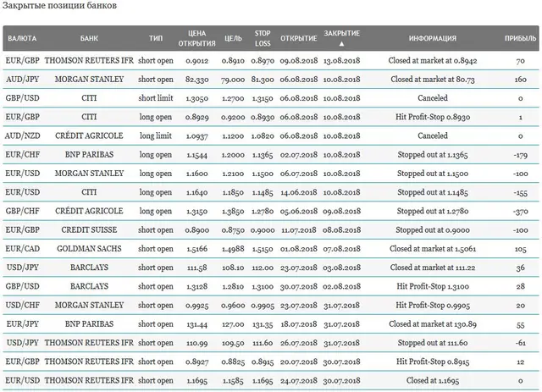This screenshot has height=392, width=542.
Task: Click target value 79.000
Action: click(x=233, y=80)
